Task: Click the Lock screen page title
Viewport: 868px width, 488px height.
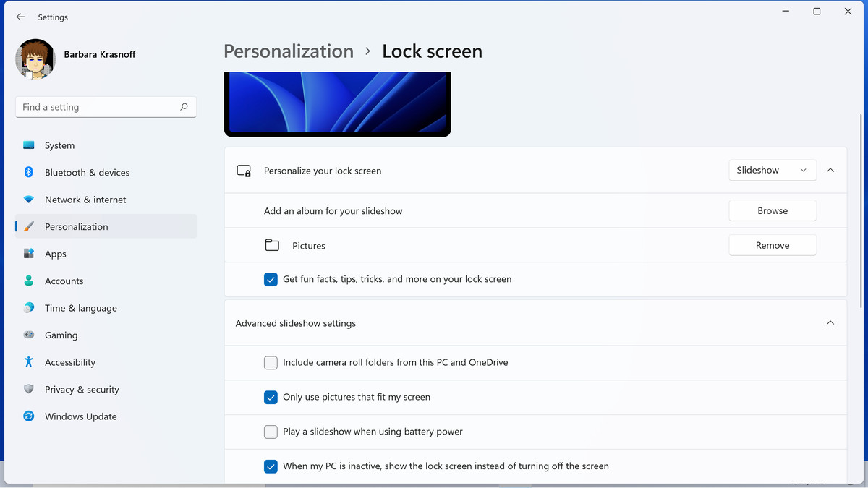Action: click(x=432, y=51)
